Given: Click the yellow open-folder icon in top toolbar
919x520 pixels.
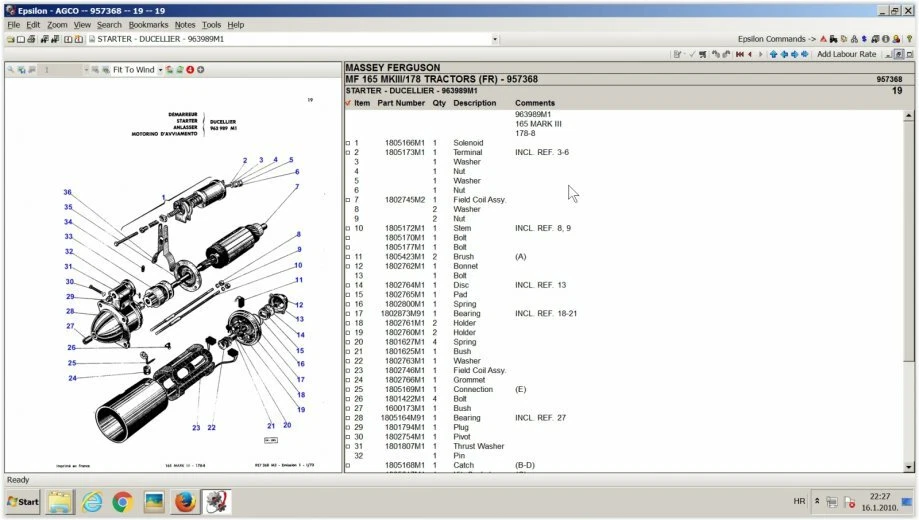Looking at the screenshot, I should tap(11, 39).
